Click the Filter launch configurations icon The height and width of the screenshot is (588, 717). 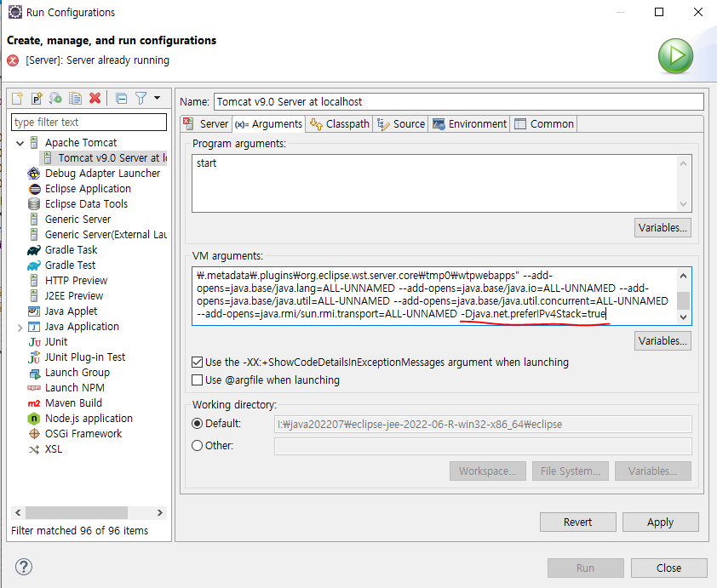click(x=141, y=98)
